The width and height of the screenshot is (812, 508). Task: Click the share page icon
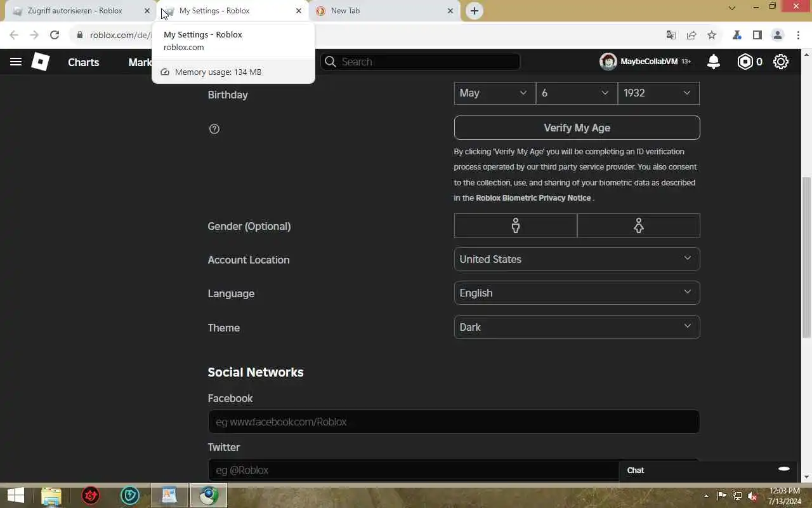(691, 35)
